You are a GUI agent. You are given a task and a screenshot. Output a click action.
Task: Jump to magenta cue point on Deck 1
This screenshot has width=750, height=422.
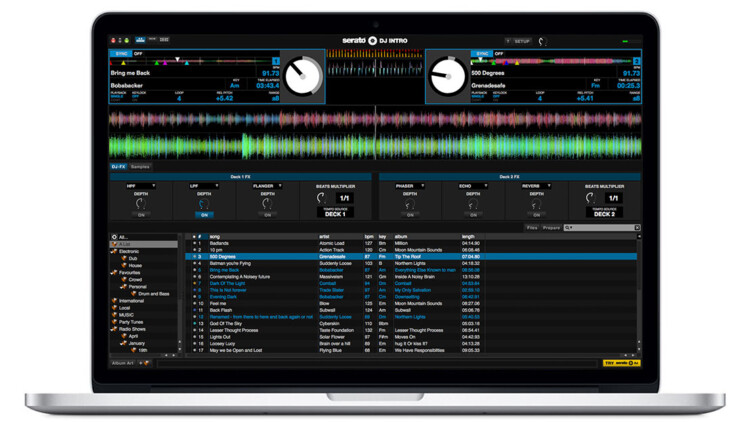pyautogui.click(x=165, y=63)
